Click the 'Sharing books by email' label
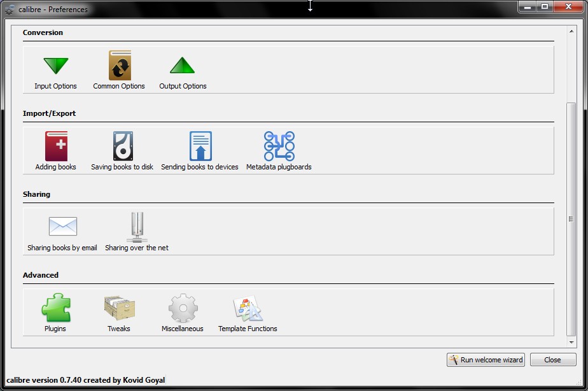 click(x=62, y=248)
